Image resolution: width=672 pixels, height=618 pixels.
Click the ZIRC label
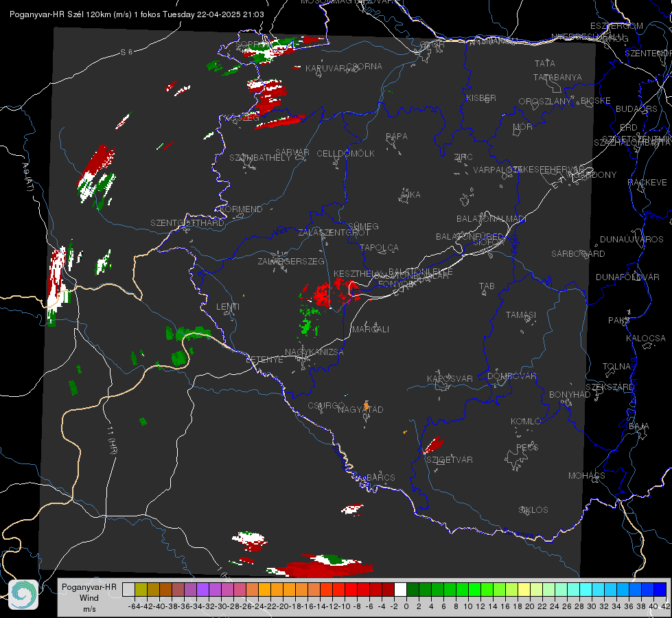point(463,157)
